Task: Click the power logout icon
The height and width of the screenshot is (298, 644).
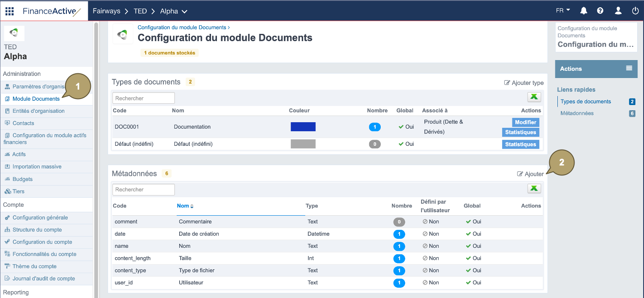Action: click(x=635, y=11)
